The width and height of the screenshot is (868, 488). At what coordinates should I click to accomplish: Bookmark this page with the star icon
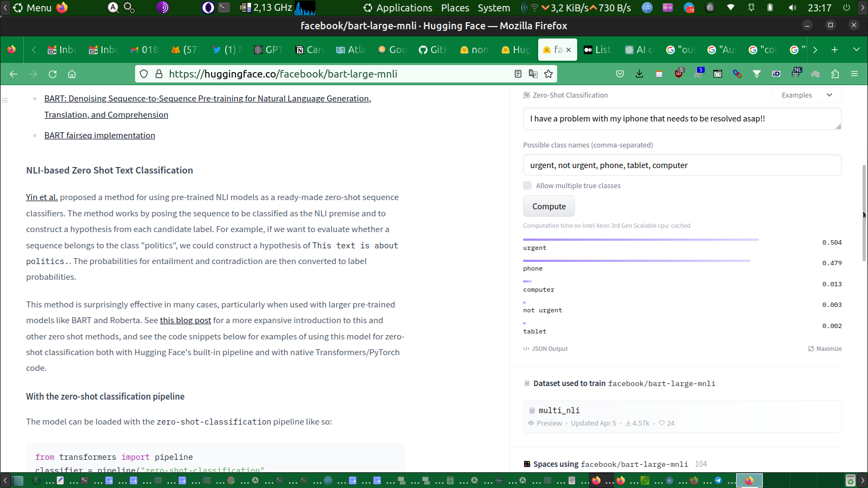coord(548,74)
